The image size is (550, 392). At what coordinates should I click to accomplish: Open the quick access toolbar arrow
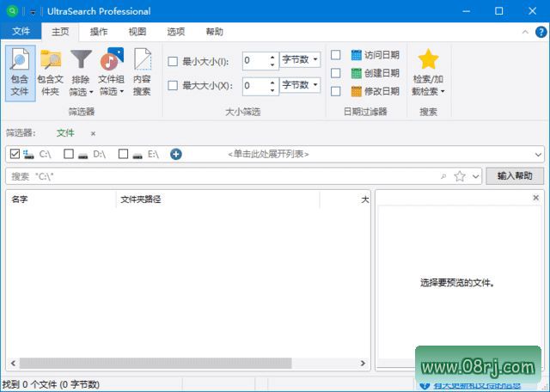tap(33, 12)
